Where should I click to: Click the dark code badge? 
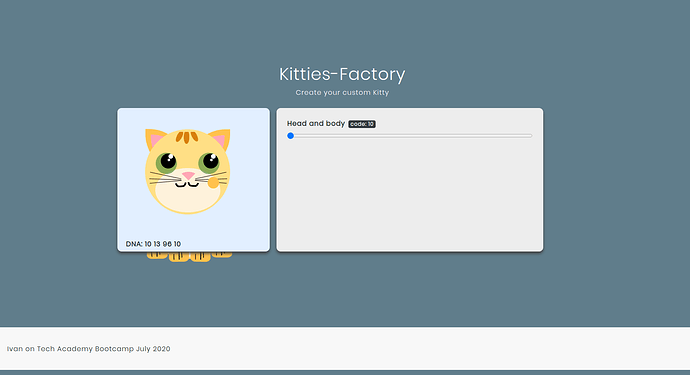coord(362,124)
